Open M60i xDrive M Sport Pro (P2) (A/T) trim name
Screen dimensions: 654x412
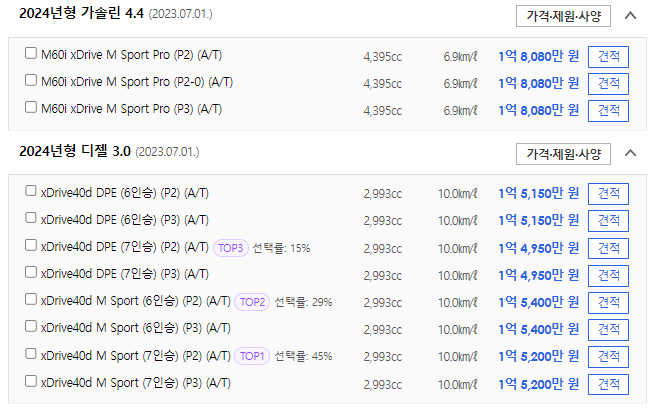[131, 55]
